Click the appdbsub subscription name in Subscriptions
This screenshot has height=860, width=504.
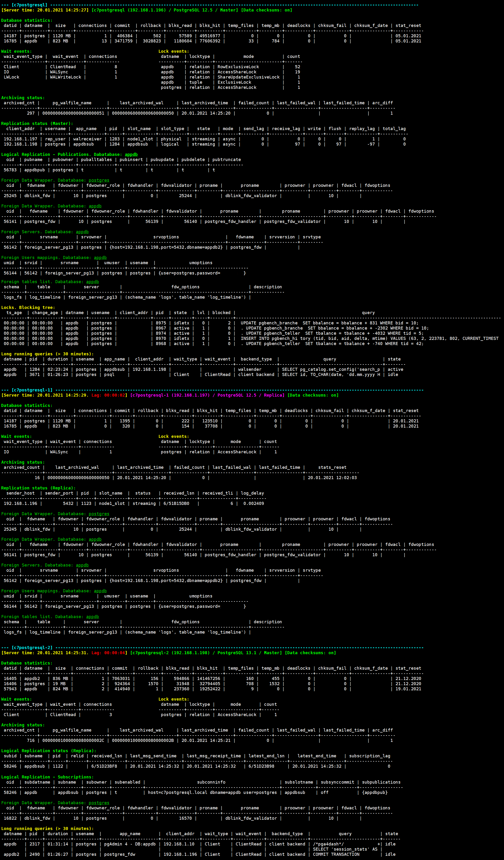pos(68,792)
